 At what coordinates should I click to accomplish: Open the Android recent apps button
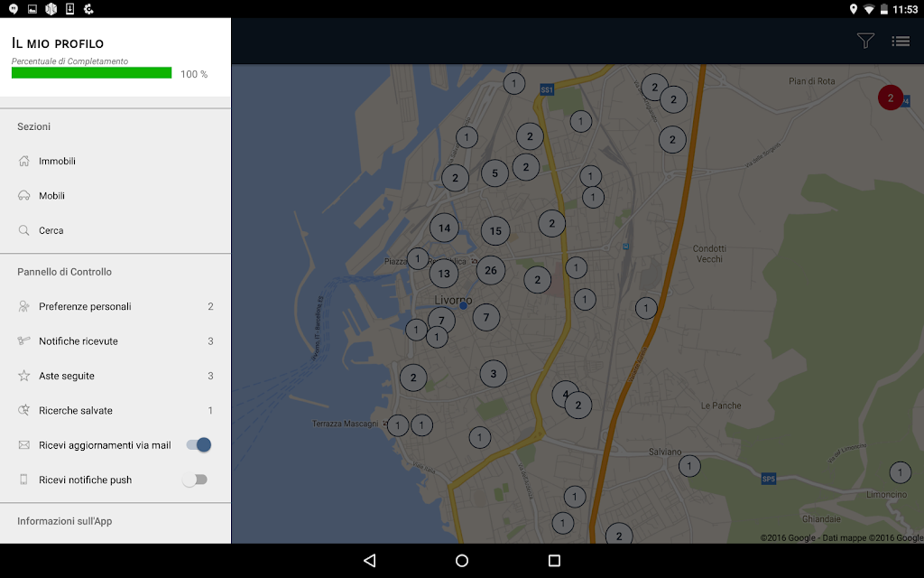point(554,560)
